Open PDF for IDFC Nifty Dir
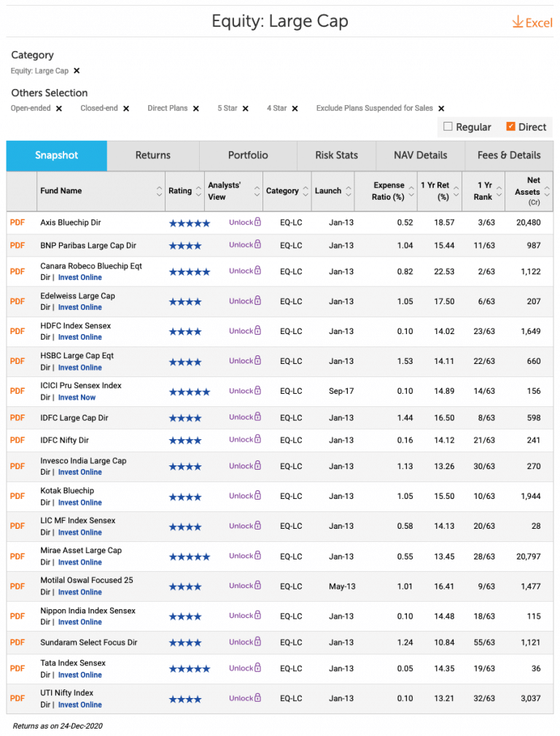This screenshot has height=736, width=560. click(17, 441)
